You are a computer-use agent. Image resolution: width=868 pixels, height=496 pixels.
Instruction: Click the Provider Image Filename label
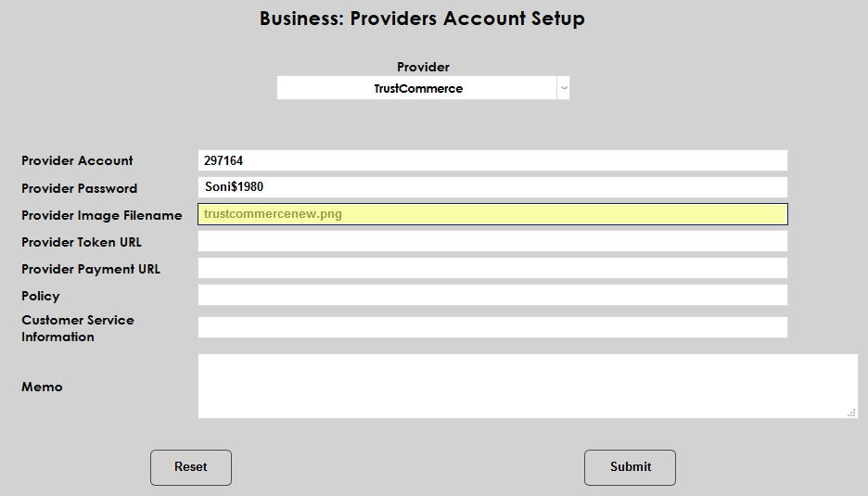102,215
